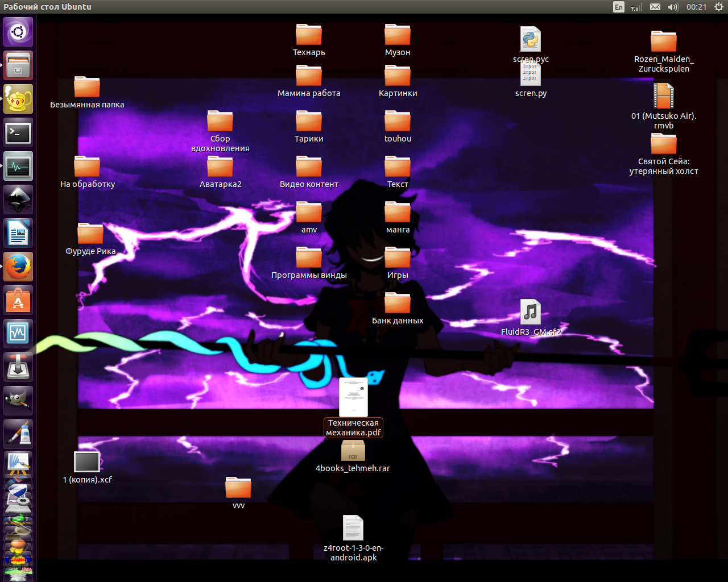Screen dimensions: 728x582
Task: Open the sound volume indicator menu
Action: coord(673,7)
